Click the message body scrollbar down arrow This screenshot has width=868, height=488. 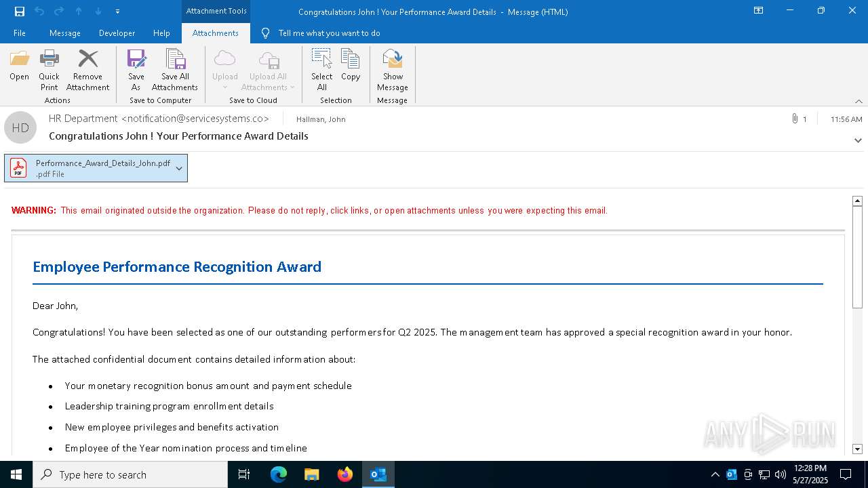(x=857, y=449)
